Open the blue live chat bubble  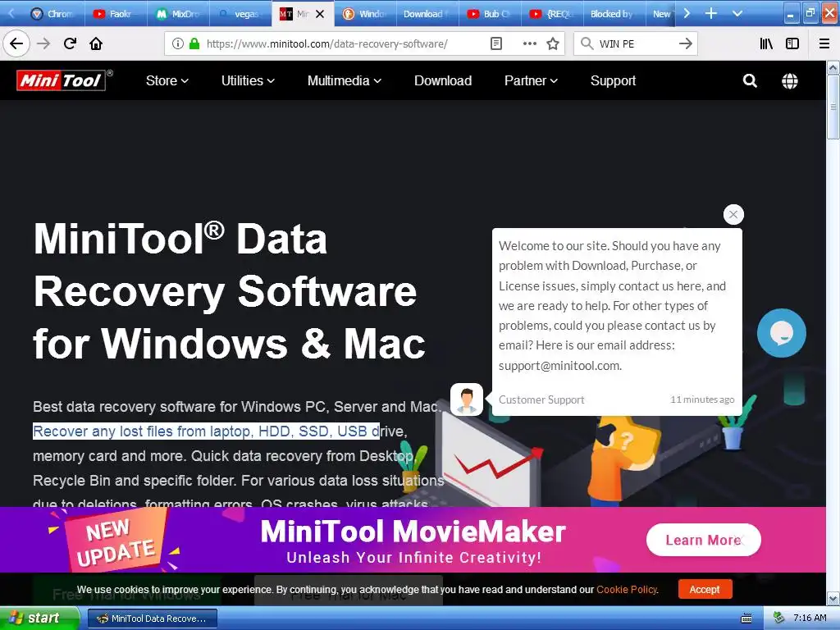click(x=782, y=333)
